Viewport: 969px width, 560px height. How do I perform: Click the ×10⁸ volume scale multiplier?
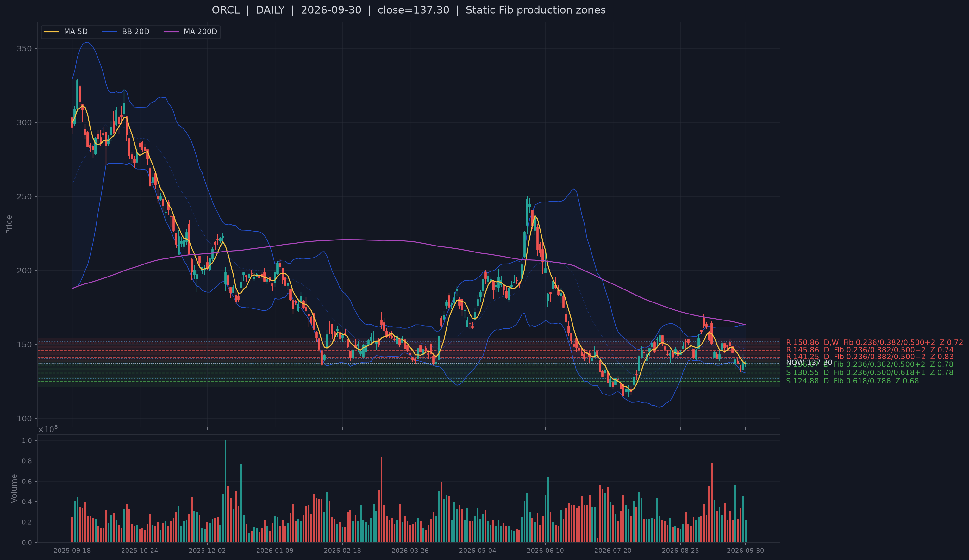coord(48,429)
